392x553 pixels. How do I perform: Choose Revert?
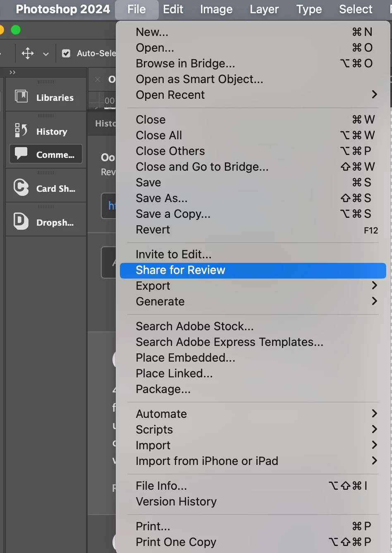pos(253,229)
